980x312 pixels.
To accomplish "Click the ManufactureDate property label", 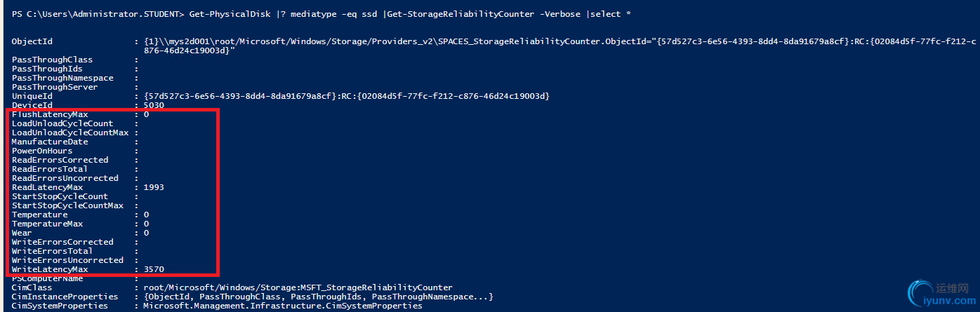I will (x=50, y=142).
